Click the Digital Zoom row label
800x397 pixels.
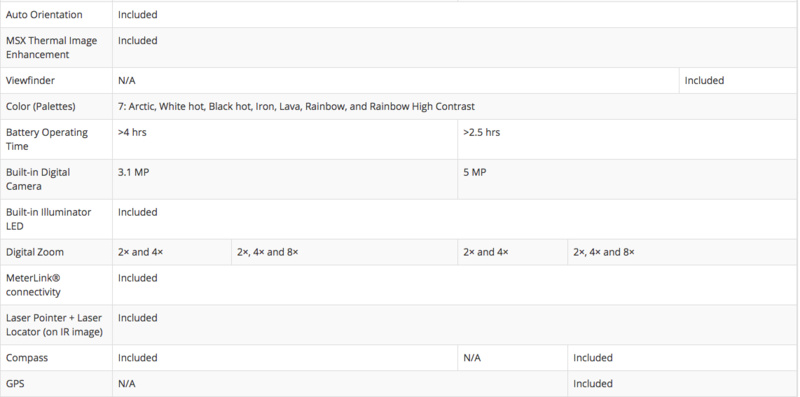coord(35,252)
